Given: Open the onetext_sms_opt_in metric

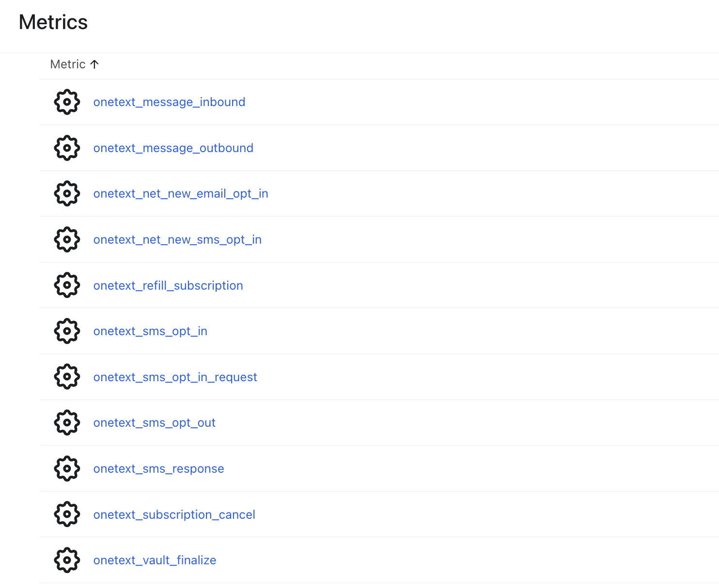Looking at the screenshot, I should pos(150,331).
